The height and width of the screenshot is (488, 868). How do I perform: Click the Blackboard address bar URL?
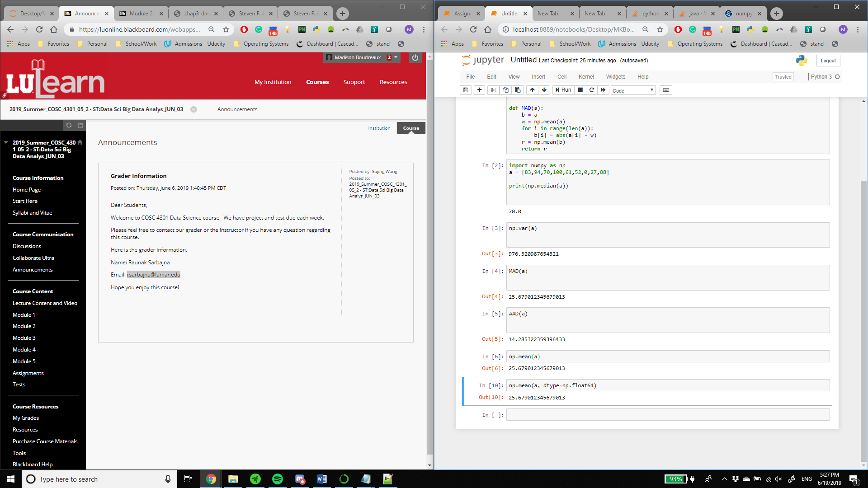pyautogui.click(x=139, y=29)
